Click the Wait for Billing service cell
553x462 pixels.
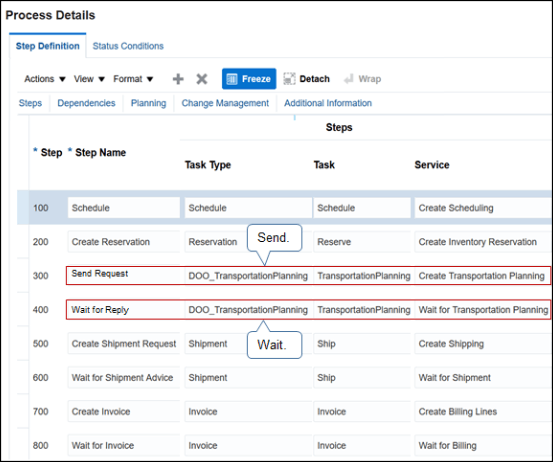pyautogui.click(x=483, y=445)
